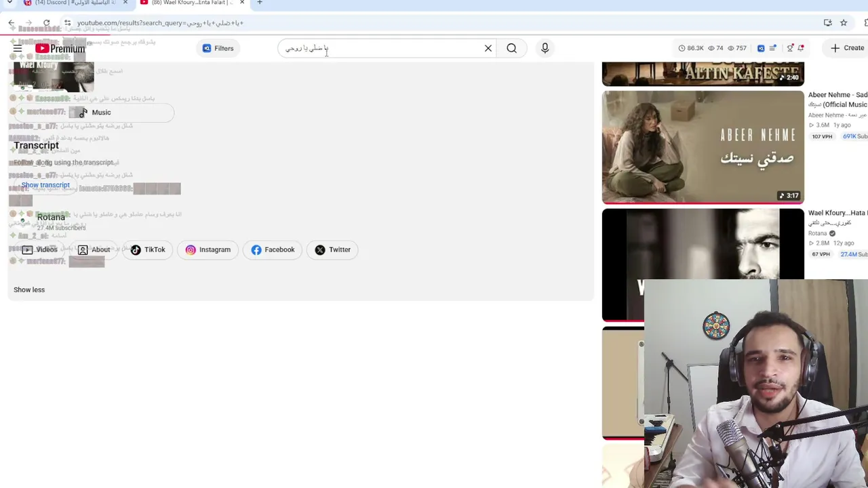The width and height of the screenshot is (868, 488).
Task: Reload the page
Action: (x=46, y=23)
